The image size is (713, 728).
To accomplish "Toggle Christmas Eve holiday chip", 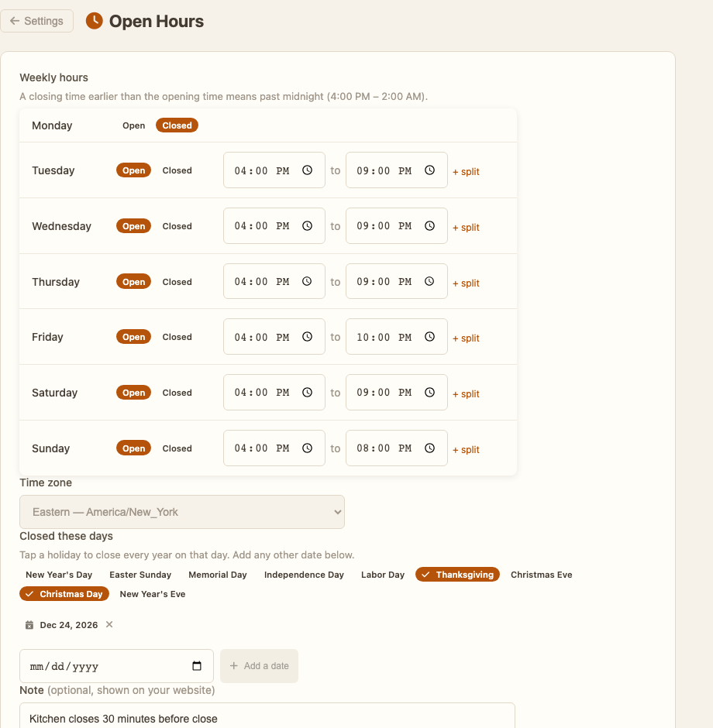I will (x=542, y=575).
